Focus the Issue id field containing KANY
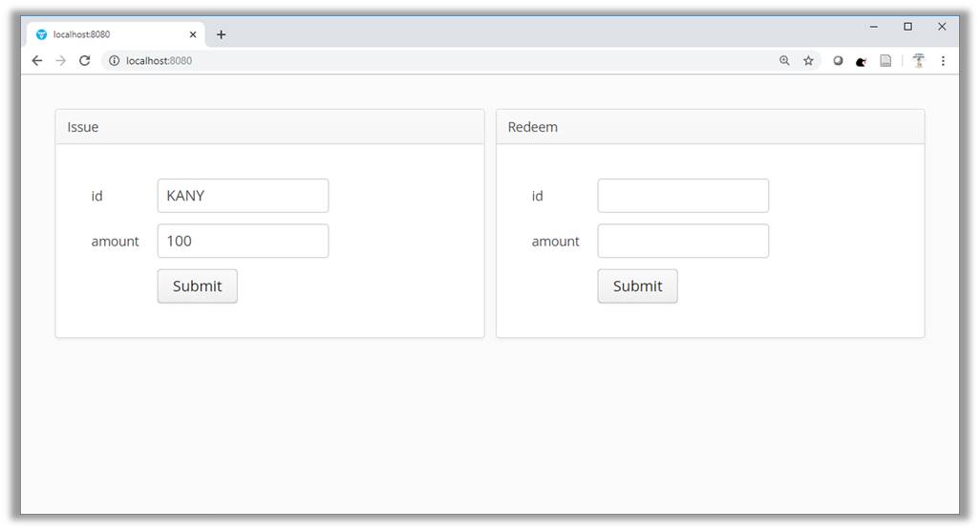This screenshot has height=530, width=980. [x=243, y=196]
